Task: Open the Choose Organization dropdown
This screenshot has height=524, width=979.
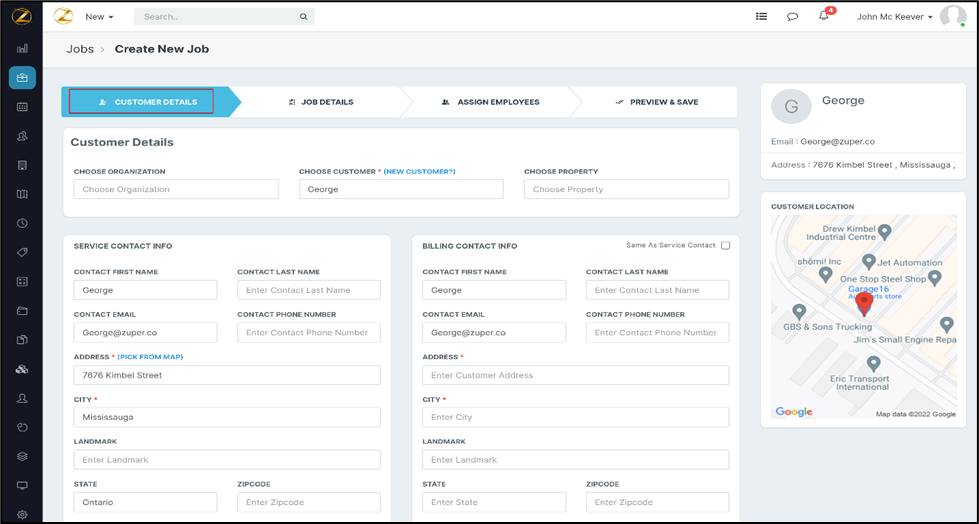Action: [176, 189]
